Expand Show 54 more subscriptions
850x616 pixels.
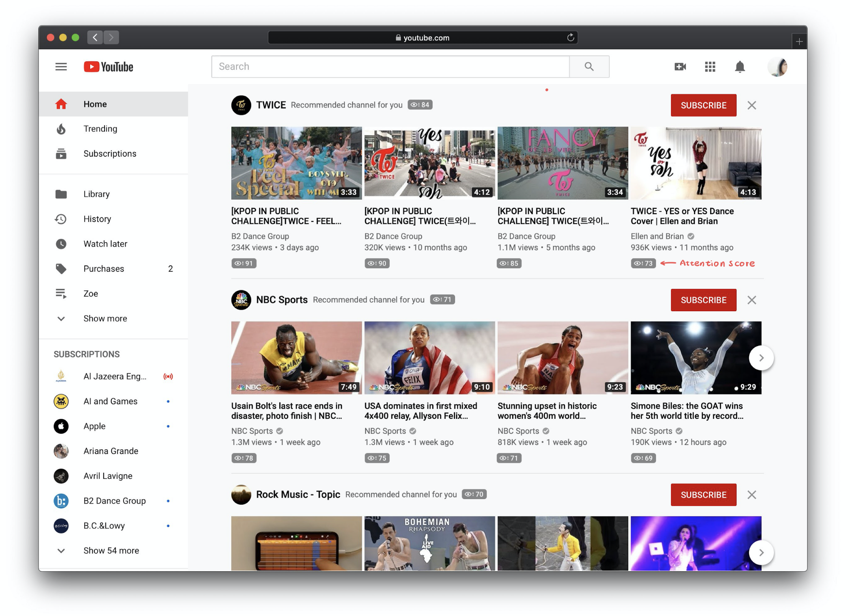111,551
